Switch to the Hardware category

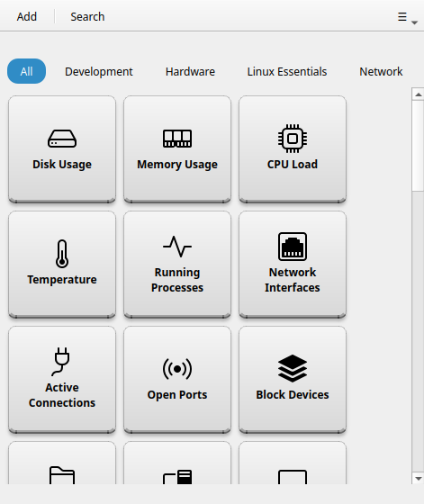pyautogui.click(x=190, y=71)
